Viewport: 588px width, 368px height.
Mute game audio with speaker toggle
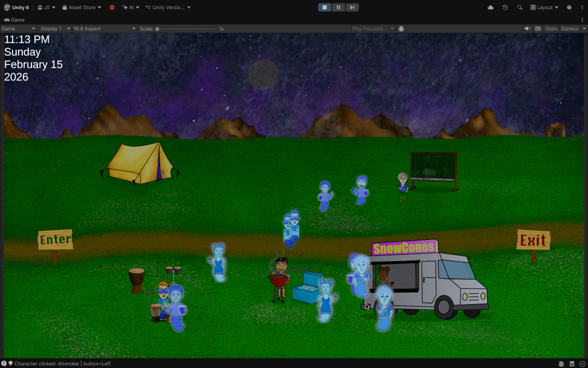click(527, 29)
